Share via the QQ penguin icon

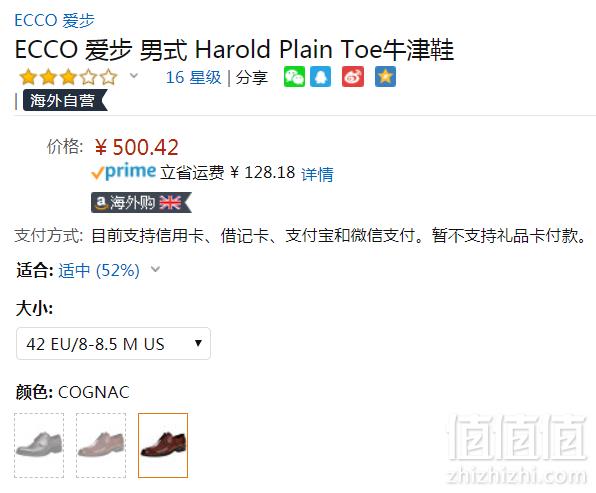[x=320, y=77]
